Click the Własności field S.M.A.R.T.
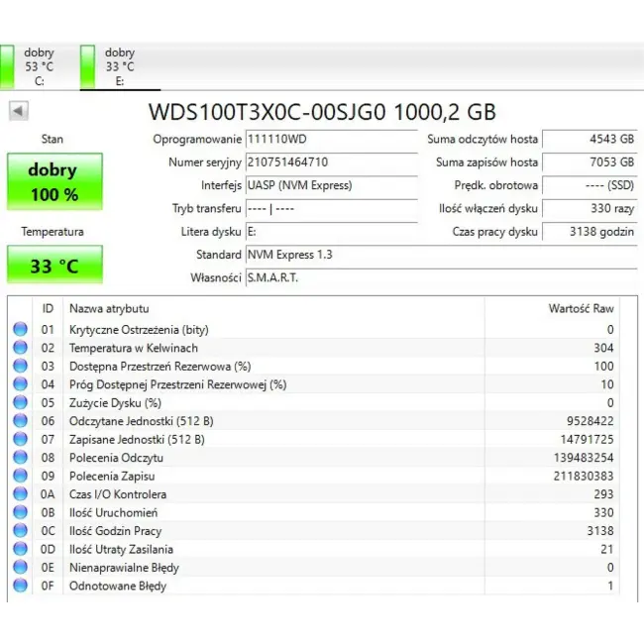The width and height of the screenshot is (644, 644). 442,278
